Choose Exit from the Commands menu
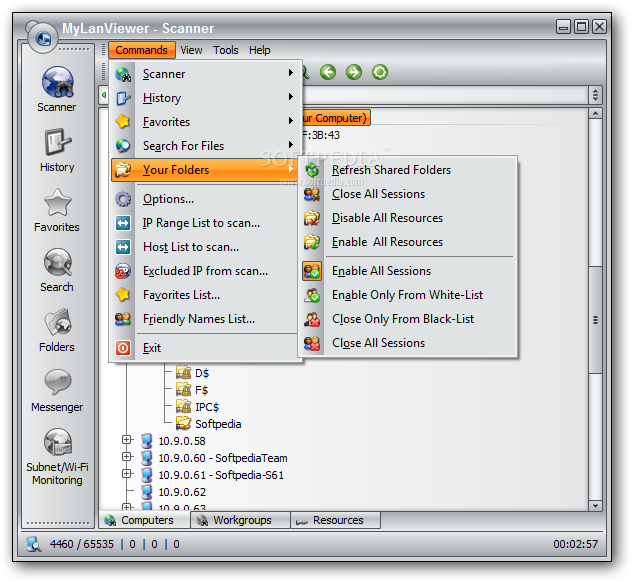Viewport: 632px width, 582px height. (206, 348)
